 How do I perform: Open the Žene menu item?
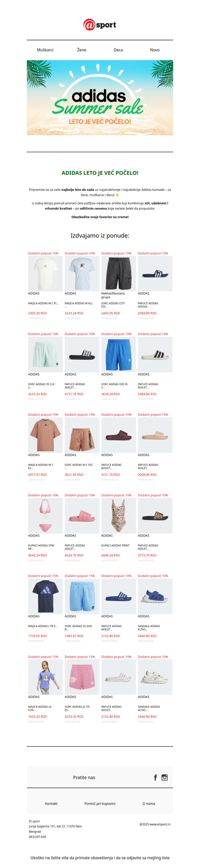click(81, 50)
